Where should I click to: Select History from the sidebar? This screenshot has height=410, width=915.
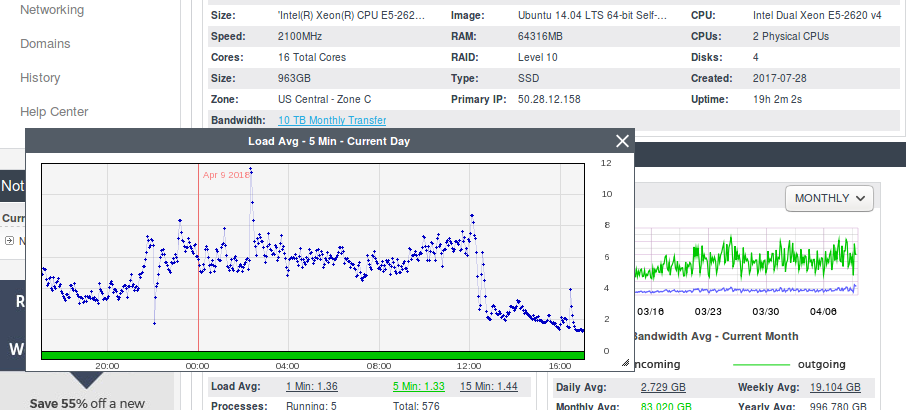40,78
